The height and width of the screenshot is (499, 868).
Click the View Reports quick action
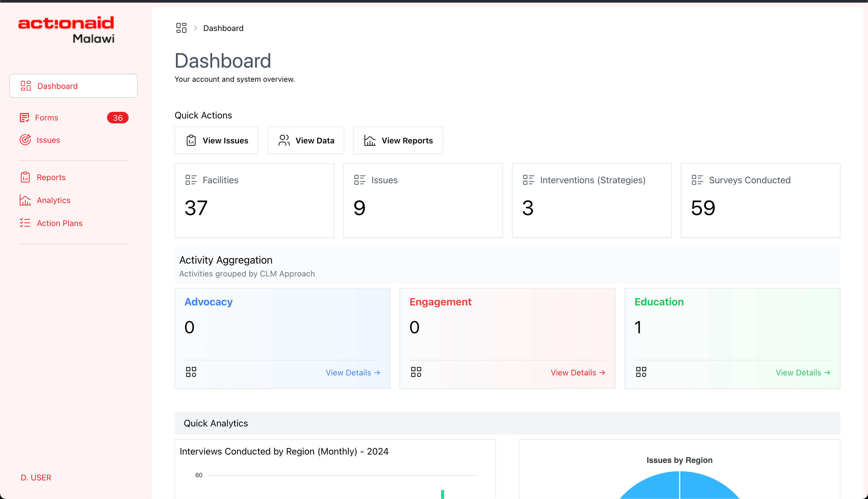398,141
